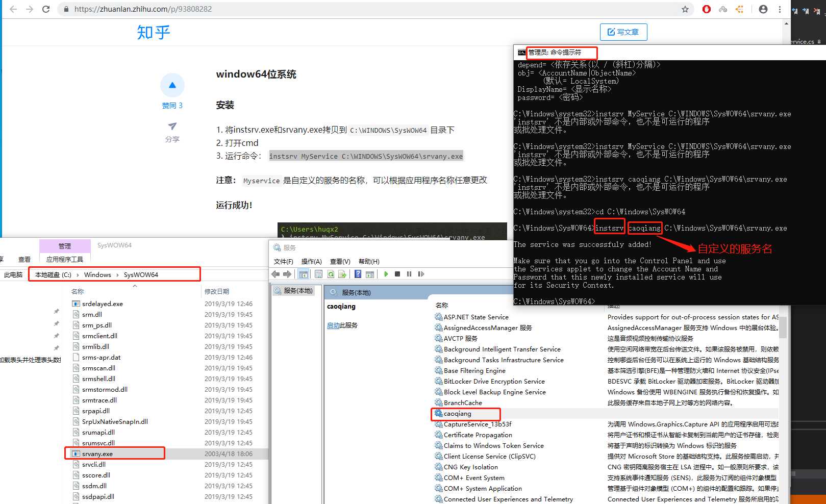This screenshot has width=826, height=504.
Task: Open the browser profile avatar
Action: (763, 9)
